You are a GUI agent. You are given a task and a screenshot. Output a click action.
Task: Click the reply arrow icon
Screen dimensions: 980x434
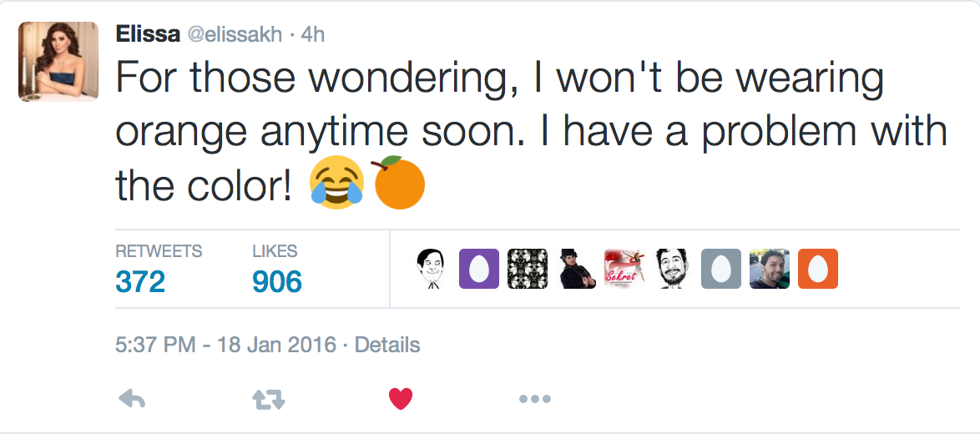(133, 400)
